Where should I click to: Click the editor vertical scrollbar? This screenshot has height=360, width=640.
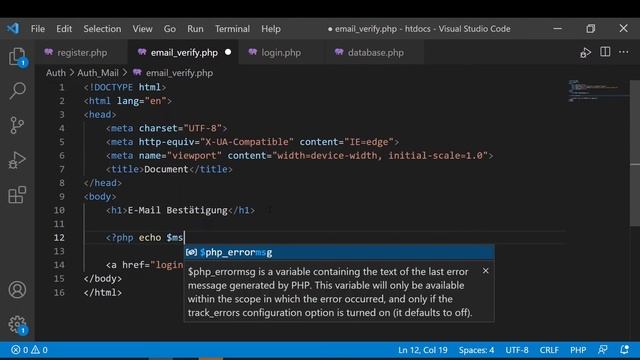pos(635,153)
